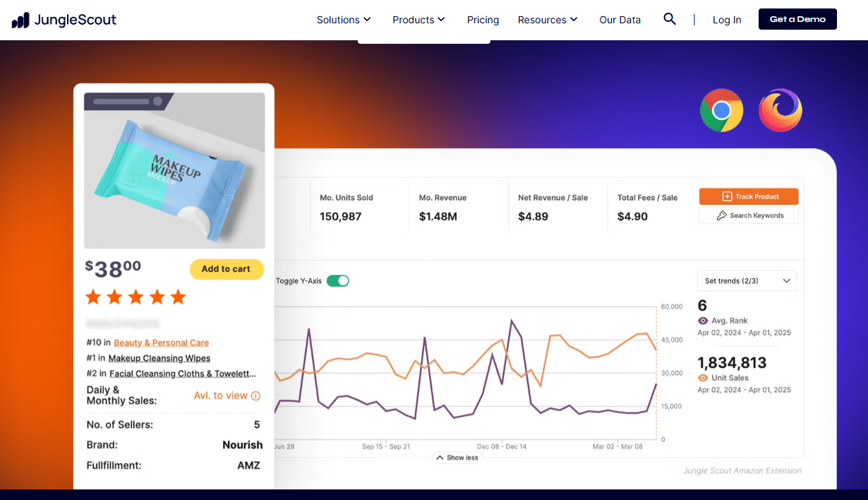This screenshot has height=500, width=868.
Task: Open the search magnifier icon
Action: point(670,19)
